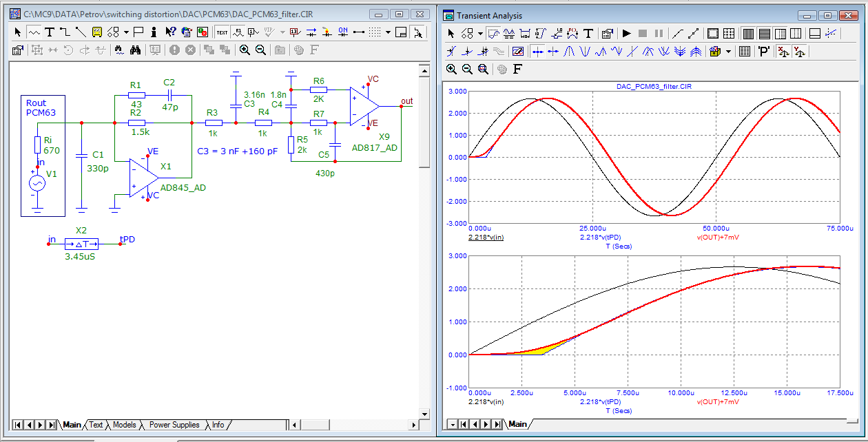Select the orthogonal Wire tool

point(65,32)
